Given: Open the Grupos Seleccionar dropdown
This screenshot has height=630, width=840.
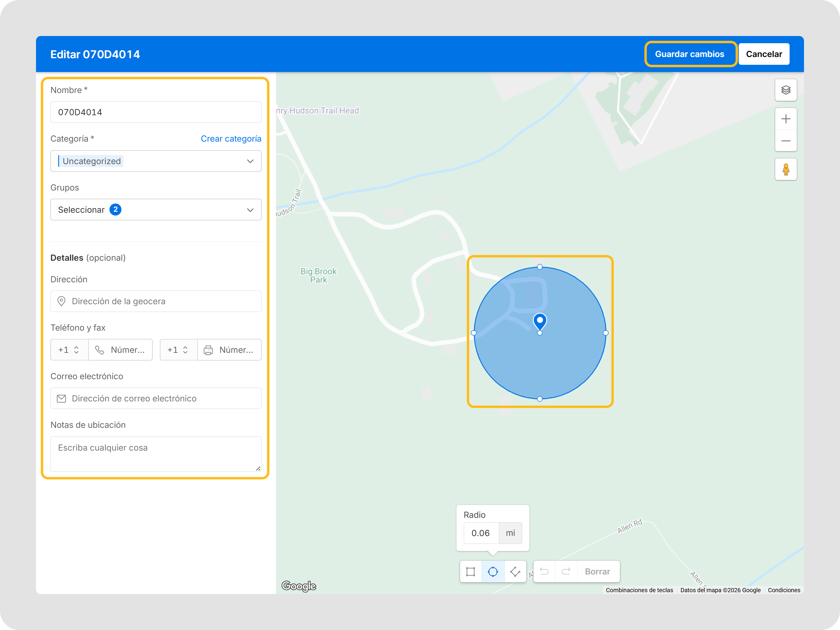Looking at the screenshot, I should point(156,210).
